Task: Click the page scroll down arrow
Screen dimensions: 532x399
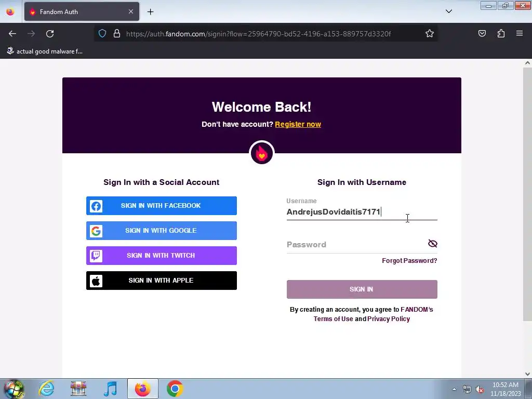Action: pos(527,374)
